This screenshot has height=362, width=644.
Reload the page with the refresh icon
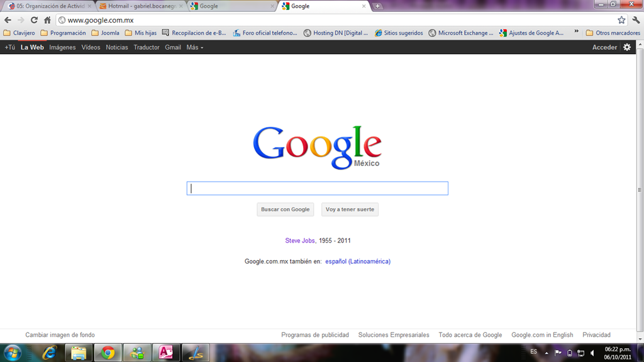[34, 20]
